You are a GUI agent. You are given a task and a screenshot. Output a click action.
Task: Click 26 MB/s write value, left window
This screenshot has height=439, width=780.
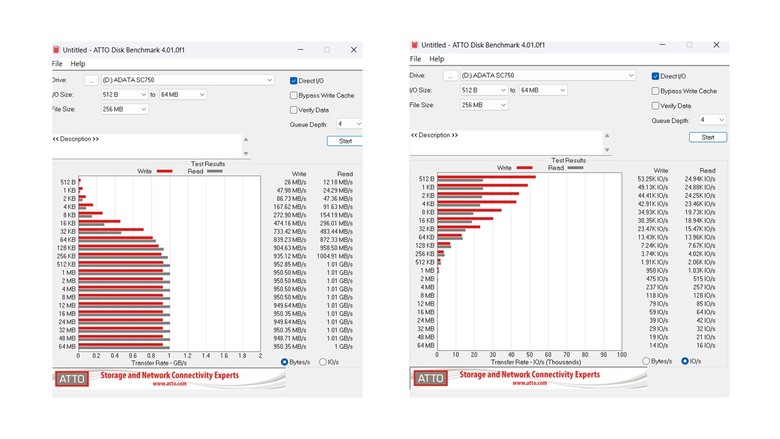click(x=295, y=182)
